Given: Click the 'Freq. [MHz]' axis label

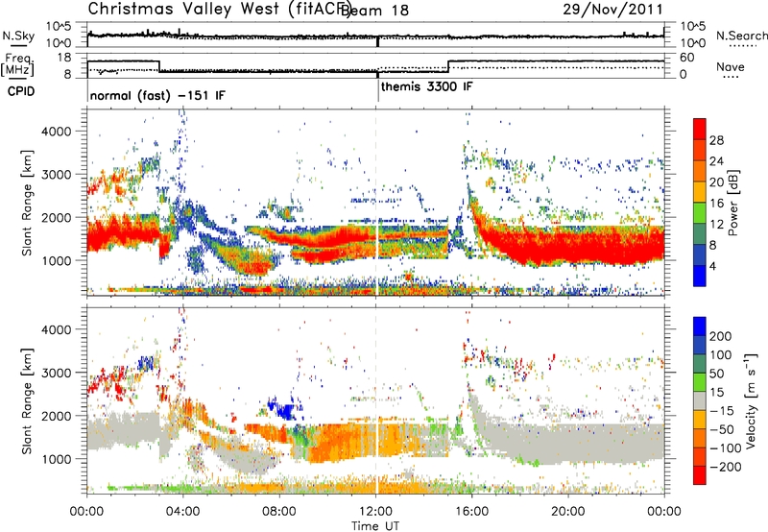Looking at the screenshot, I should coord(18,65).
